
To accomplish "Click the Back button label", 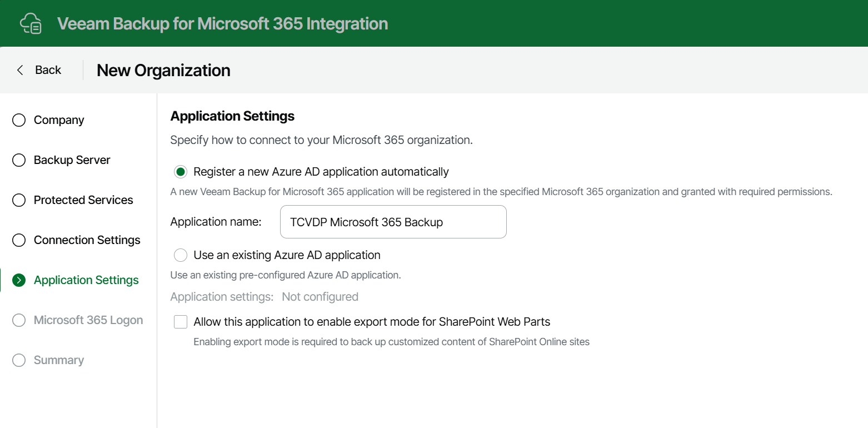I will 48,70.
